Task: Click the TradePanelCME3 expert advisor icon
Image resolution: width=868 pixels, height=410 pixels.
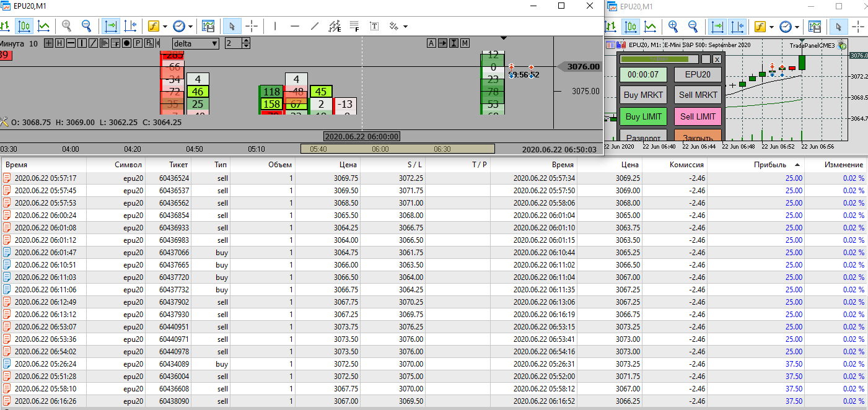Action: point(843,45)
